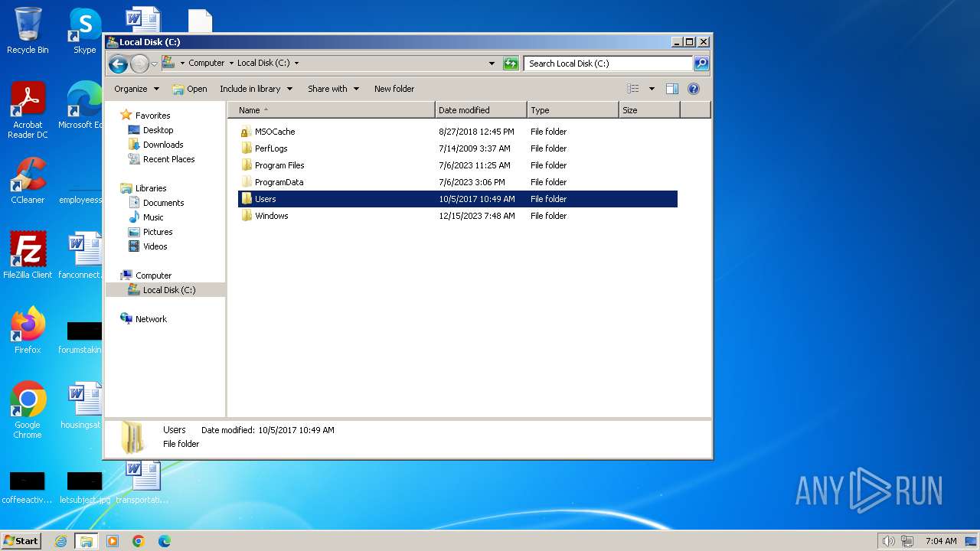The image size is (980, 551).
Task: Open Chrome from the taskbar
Action: 139,541
